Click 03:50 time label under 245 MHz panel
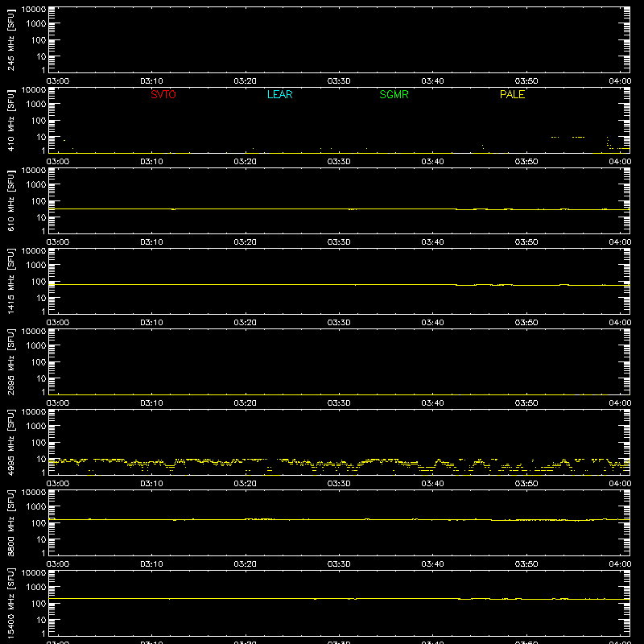 click(526, 81)
